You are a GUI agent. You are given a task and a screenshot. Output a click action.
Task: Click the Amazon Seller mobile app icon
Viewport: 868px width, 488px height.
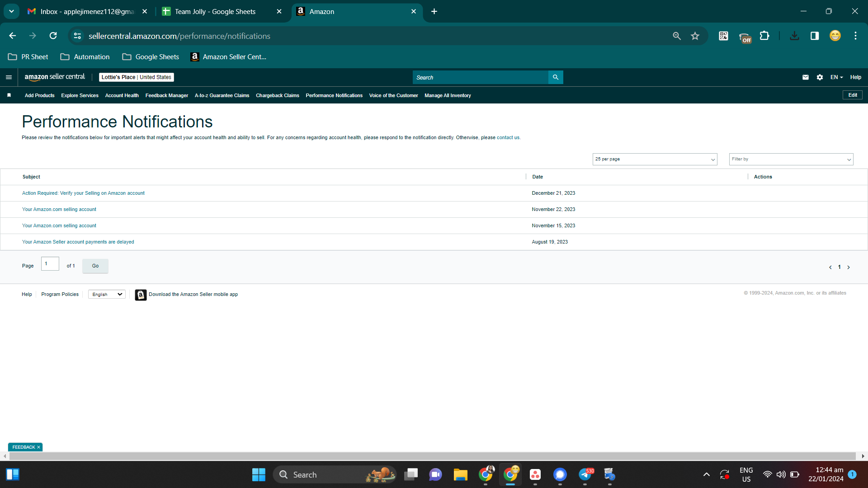(141, 295)
